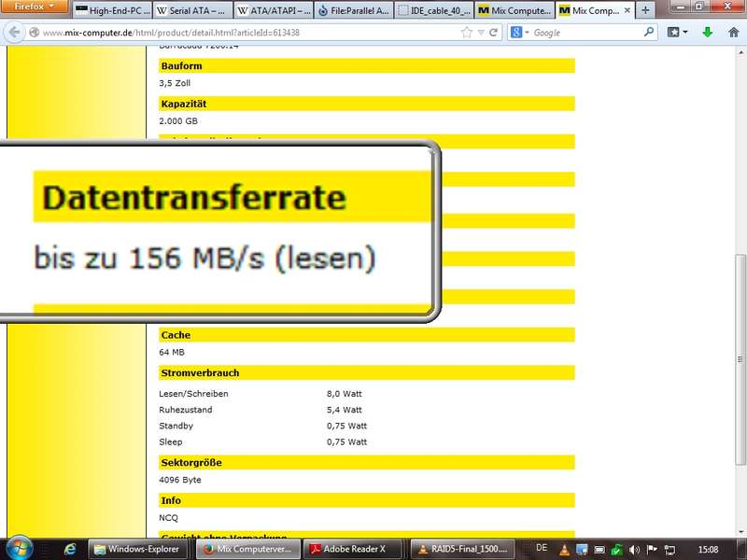This screenshot has height=560, width=747.
Task: Click the page site identity globe icon
Action: [34, 33]
